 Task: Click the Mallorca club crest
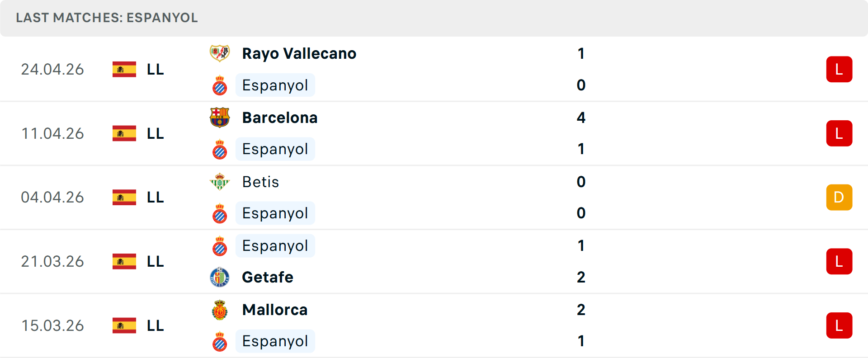pos(220,310)
